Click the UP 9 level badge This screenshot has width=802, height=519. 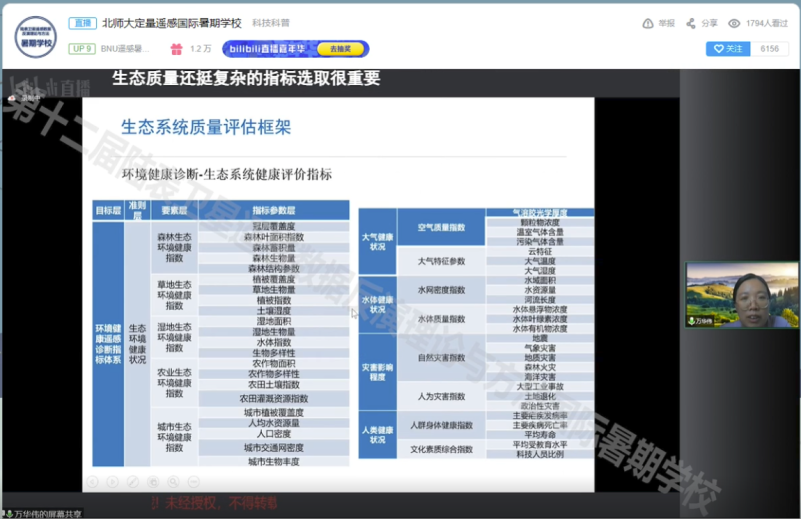(82, 48)
